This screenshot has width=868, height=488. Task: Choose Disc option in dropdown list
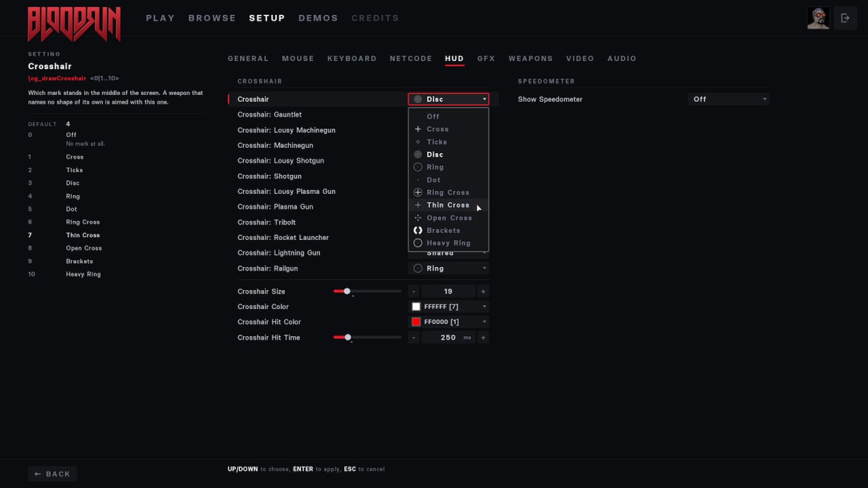(x=448, y=155)
